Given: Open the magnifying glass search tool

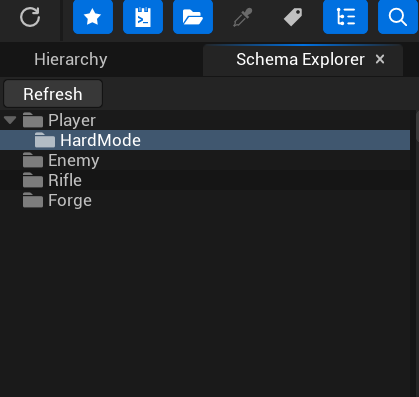Looking at the screenshot, I should coord(398,17).
